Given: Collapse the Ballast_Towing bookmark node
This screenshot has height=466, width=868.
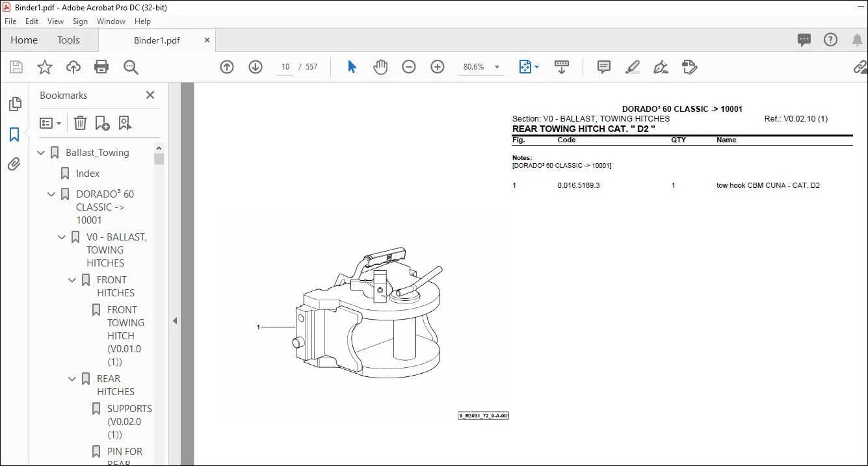Looking at the screenshot, I should tap(42, 153).
